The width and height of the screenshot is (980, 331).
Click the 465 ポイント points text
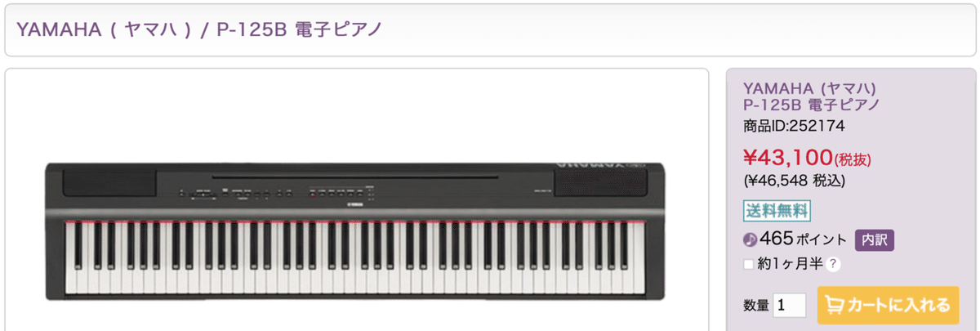[804, 240]
